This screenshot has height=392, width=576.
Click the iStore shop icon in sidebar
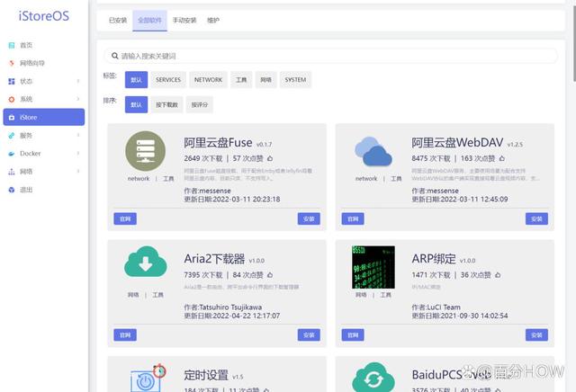coord(12,118)
